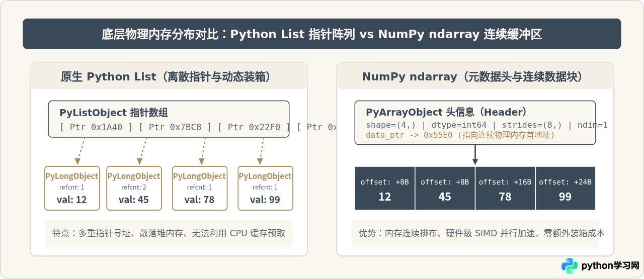
Task: Select the offset: +0B cell holding 12
Action: [x=385, y=188]
